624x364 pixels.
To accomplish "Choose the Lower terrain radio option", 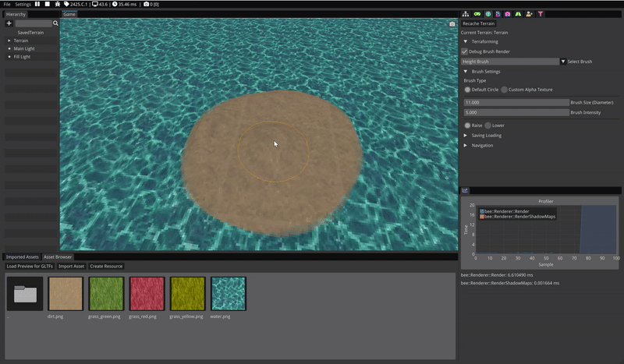I will click(x=487, y=125).
